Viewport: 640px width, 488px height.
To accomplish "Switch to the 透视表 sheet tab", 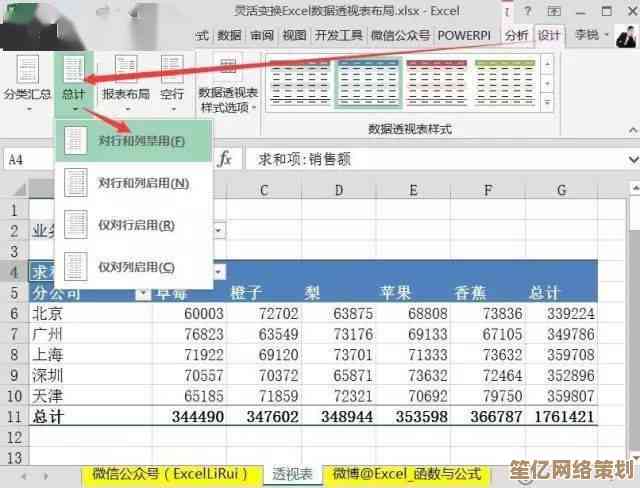I will 293,474.
